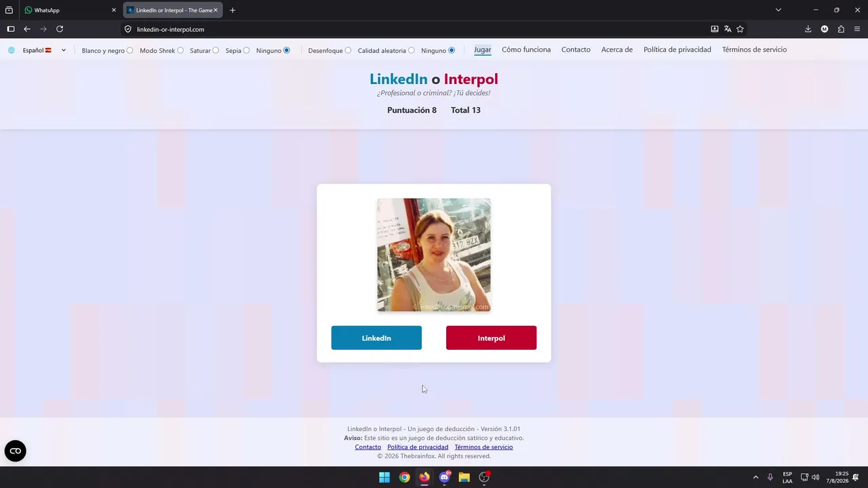Open a new browser tab
Viewport: 868px width, 488px height.
pos(233,10)
